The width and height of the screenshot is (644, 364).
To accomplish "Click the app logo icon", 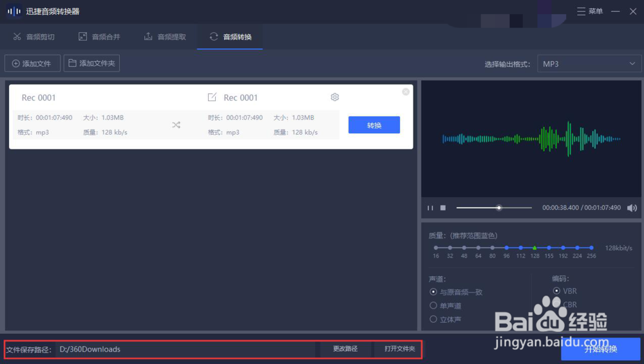I will point(14,12).
